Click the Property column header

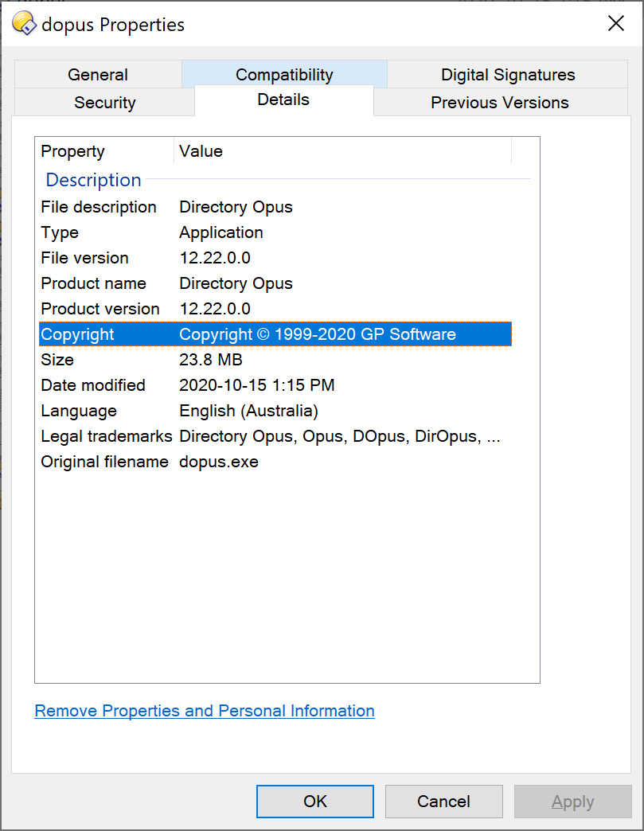(106, 151)
